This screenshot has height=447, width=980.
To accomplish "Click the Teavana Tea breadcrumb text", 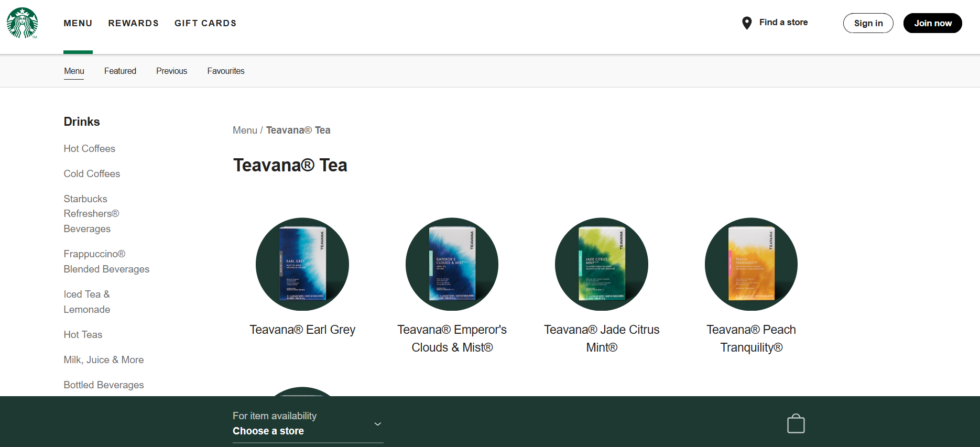I will (298, 130).
